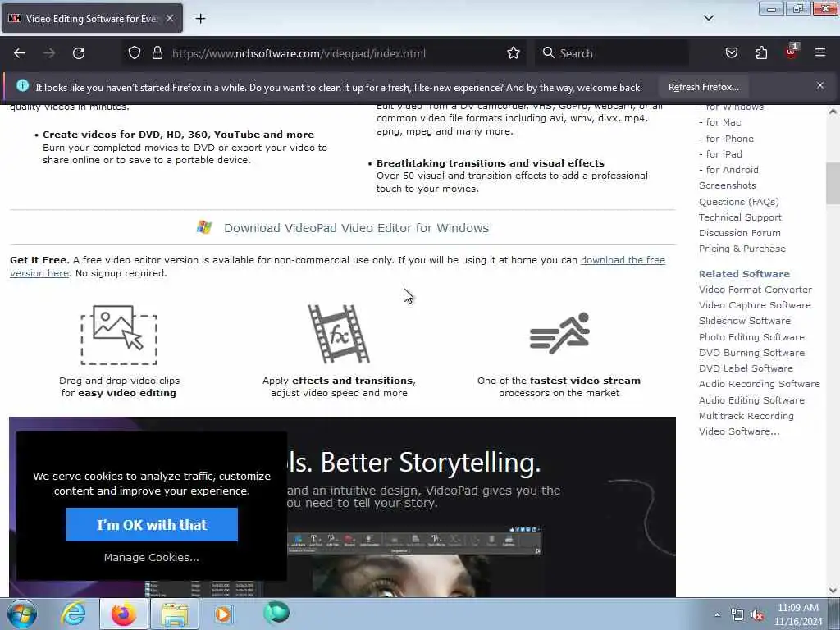Open Audio Editing Software link
Screen dimensions: 840x630
point(751,400)
